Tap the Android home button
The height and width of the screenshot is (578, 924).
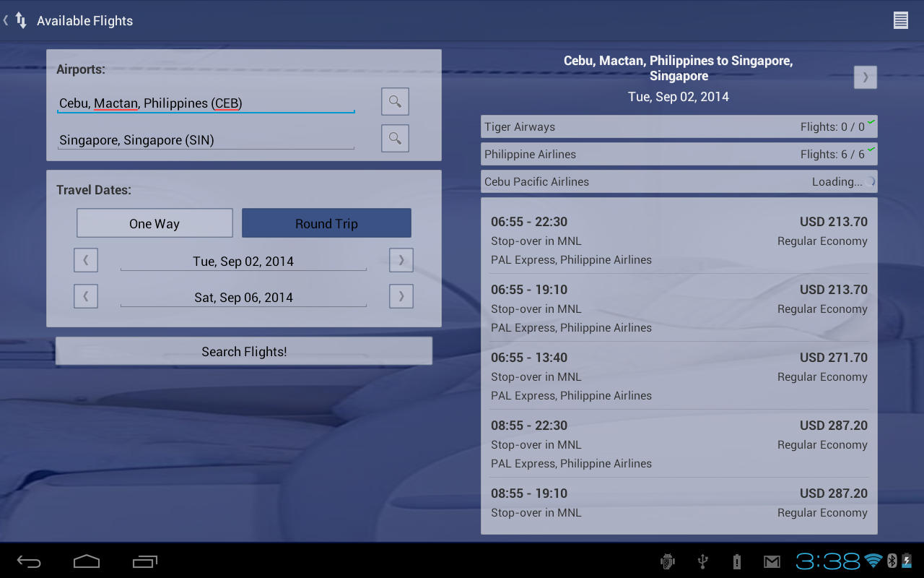pos(87,561)
